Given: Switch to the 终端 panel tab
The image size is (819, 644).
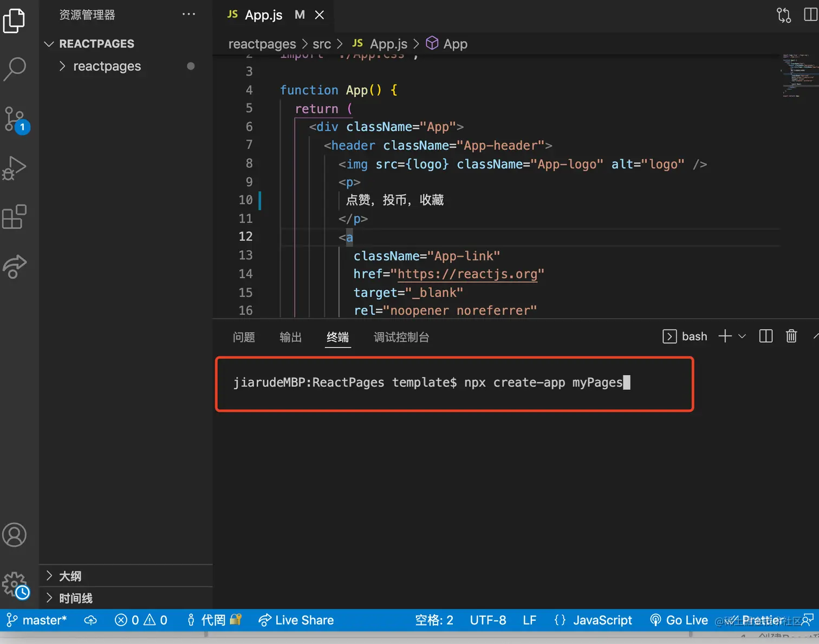Looking at the screenshot, I should (337, 337).
